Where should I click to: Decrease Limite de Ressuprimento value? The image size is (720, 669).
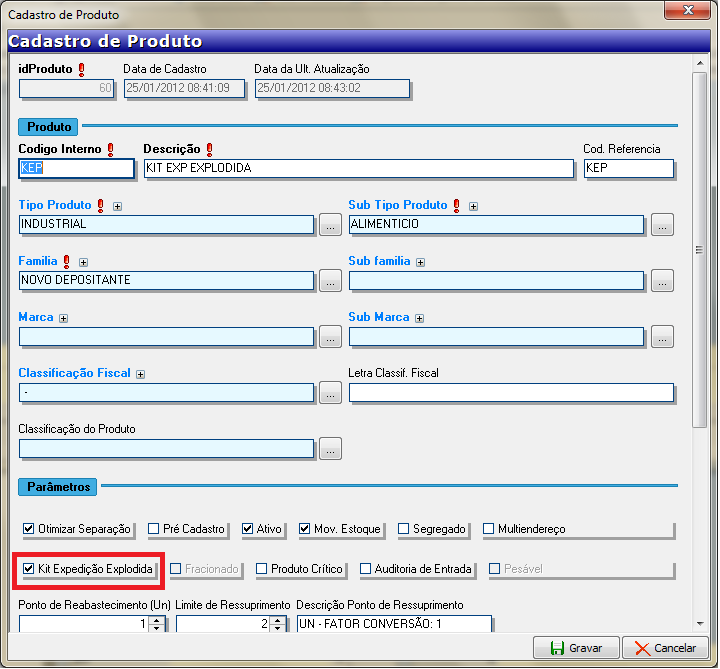tap(277, 628)
